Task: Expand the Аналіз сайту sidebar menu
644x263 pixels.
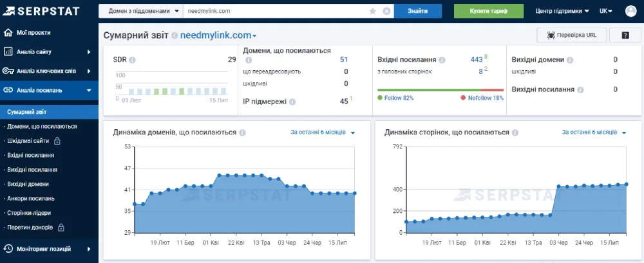Action: [48, 51]
